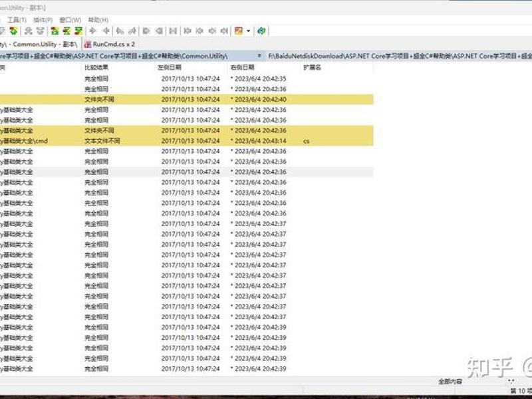The image size is (532, 399).
Task: Click the second greyed conflict-navigation toolbar icon
Action: pos(41,31)
